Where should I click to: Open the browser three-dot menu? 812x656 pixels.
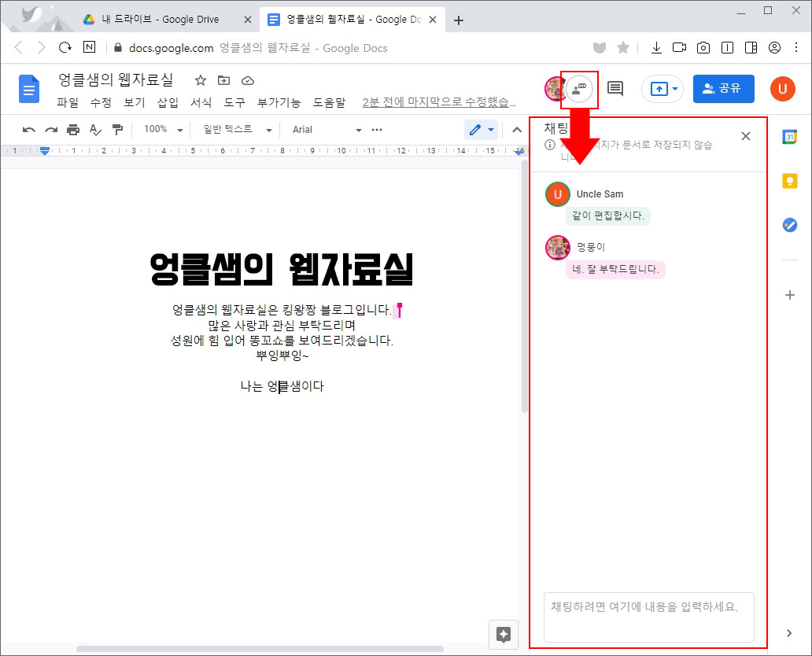[x=796, y=48]
